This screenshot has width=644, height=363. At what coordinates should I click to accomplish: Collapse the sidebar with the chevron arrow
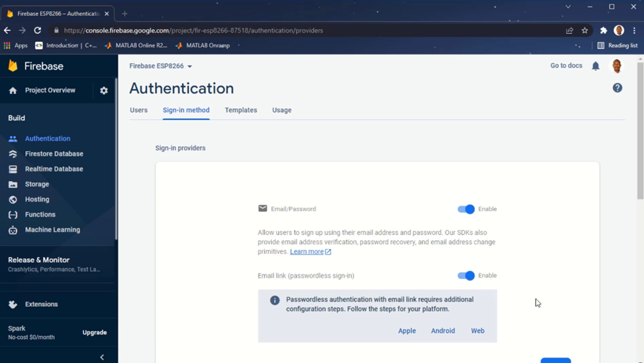click(x=102, y=357)
